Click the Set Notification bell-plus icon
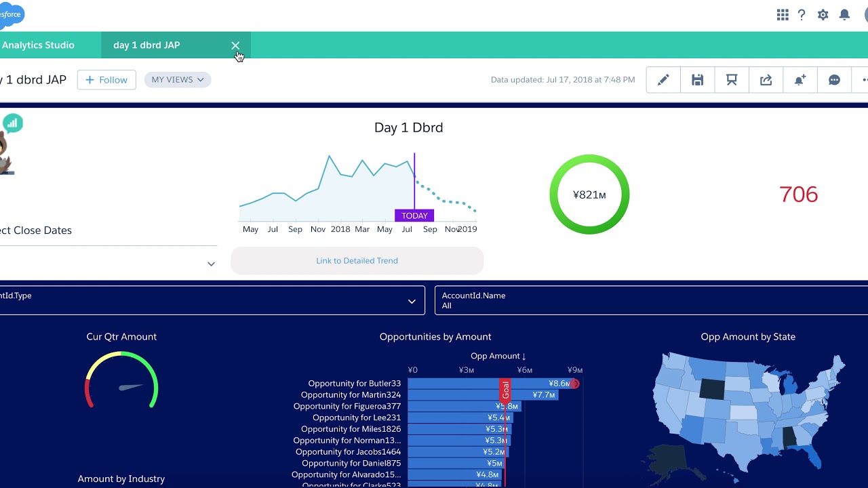The image size is (868, 488). pos(800,80)
